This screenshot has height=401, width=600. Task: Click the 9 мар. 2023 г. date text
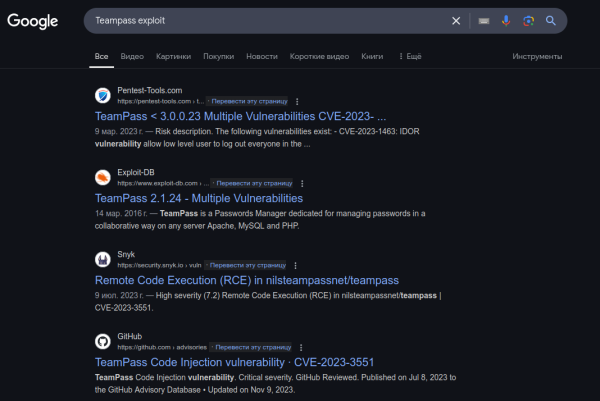(119, 131)
